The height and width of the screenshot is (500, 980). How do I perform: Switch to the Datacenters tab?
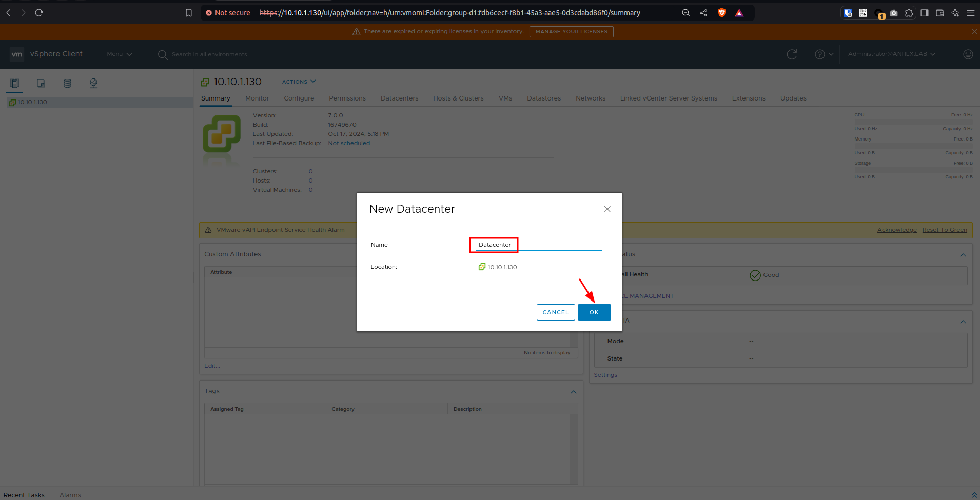click(399, 98)
